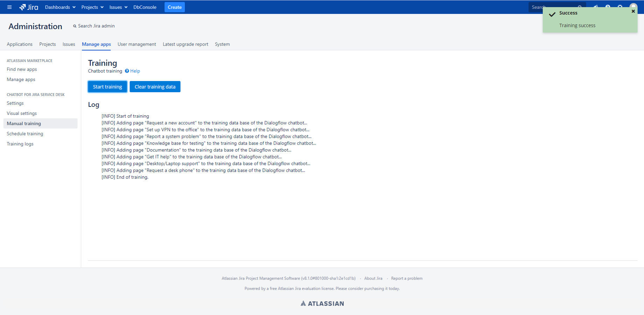Open Schedule training in sidebar
Screen dimensions: 644x315
(x=25, y=134)
